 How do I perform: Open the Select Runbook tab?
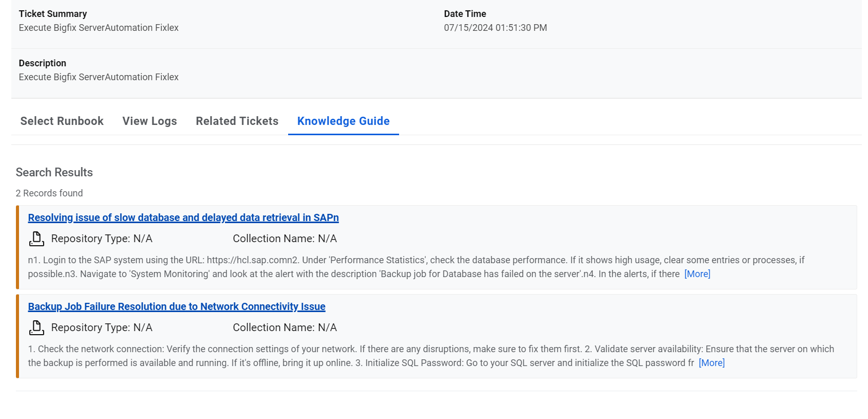click(62, 121)
